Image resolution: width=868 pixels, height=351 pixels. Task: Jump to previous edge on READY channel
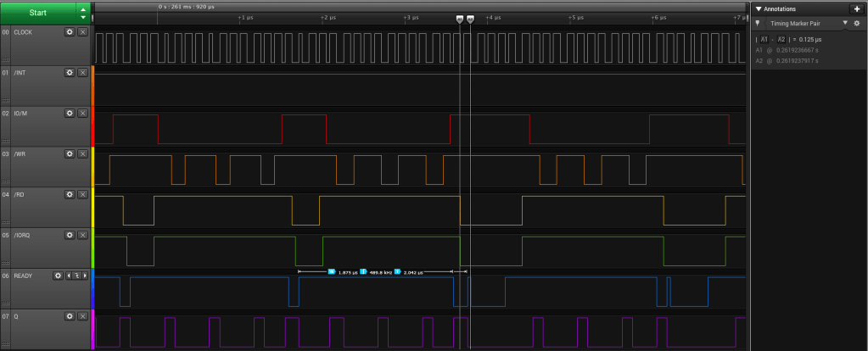click(x=68, y=276)
